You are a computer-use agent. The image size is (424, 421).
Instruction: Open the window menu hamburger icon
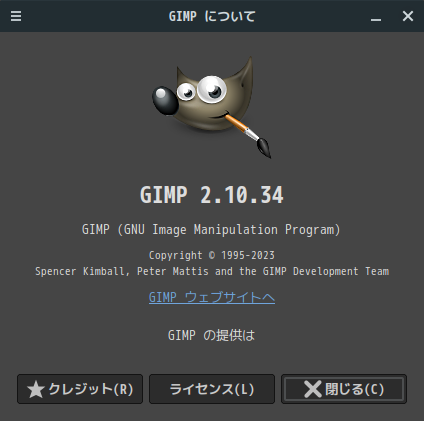click(16, 16)
